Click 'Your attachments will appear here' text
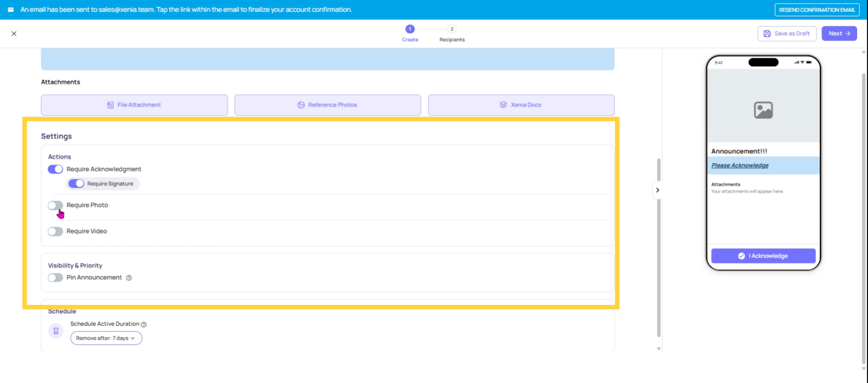The height and width of the screenshot is (383, 868). point(747,191)
